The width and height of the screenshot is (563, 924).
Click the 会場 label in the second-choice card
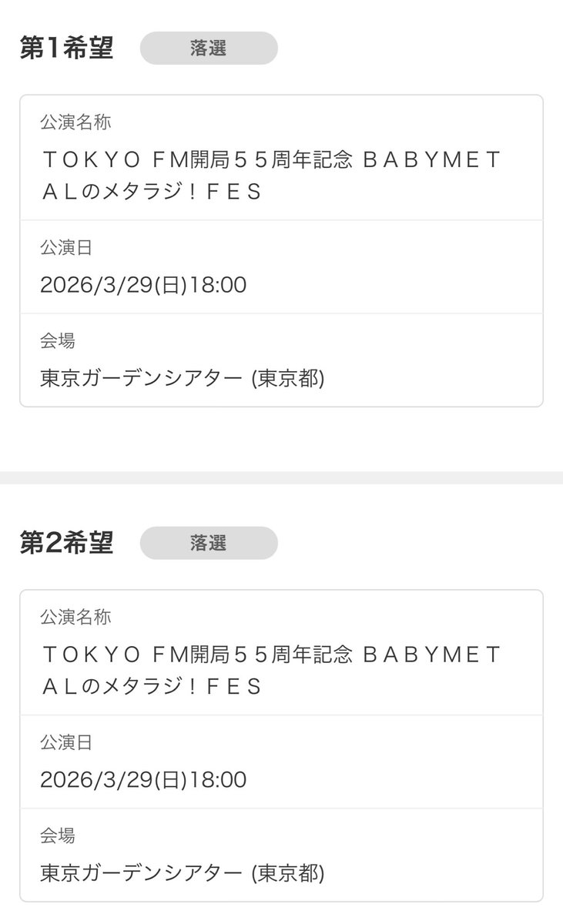click(x=58, y=835)
